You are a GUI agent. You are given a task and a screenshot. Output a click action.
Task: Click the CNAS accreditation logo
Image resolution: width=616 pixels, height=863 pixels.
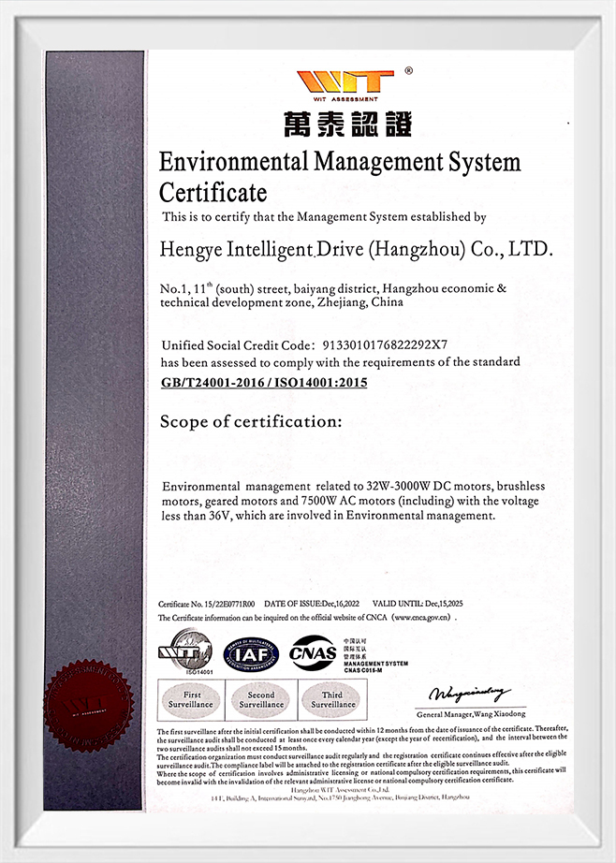(x=314, y=652)
